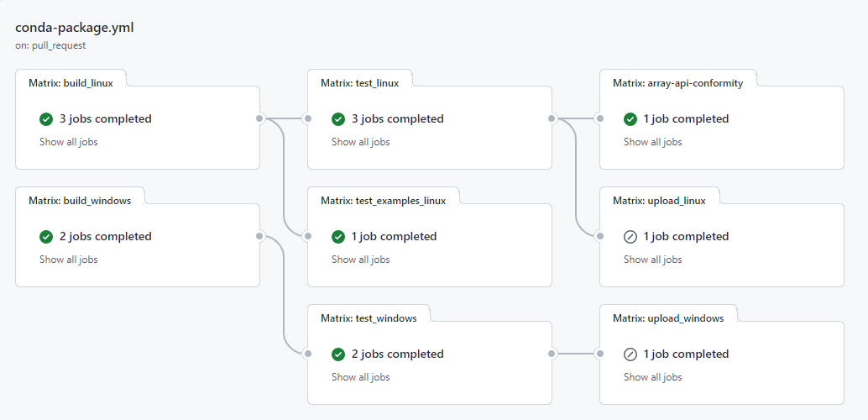Click output connector dot on build_windows card
868x420 pixels.
point(259,236)
